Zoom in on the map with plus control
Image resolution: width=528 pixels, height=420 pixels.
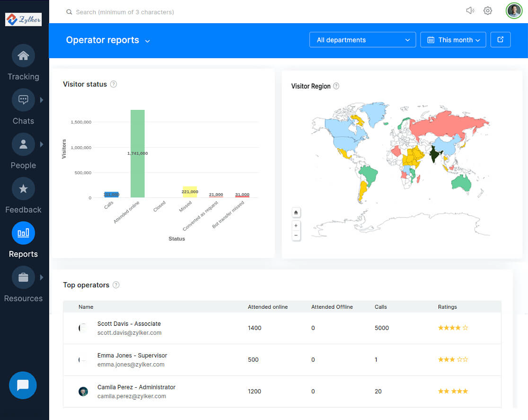(x=296, y=225)
